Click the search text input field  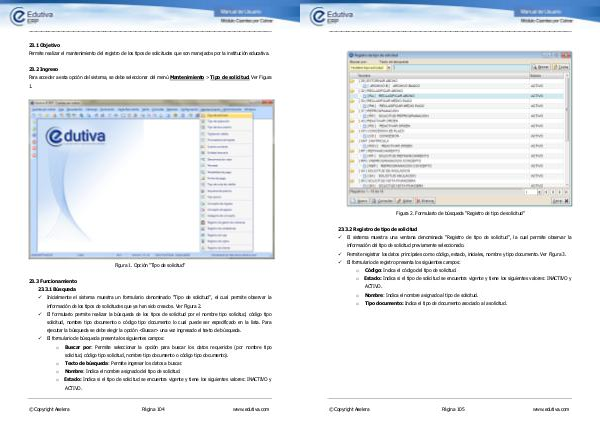pos(455,66)
